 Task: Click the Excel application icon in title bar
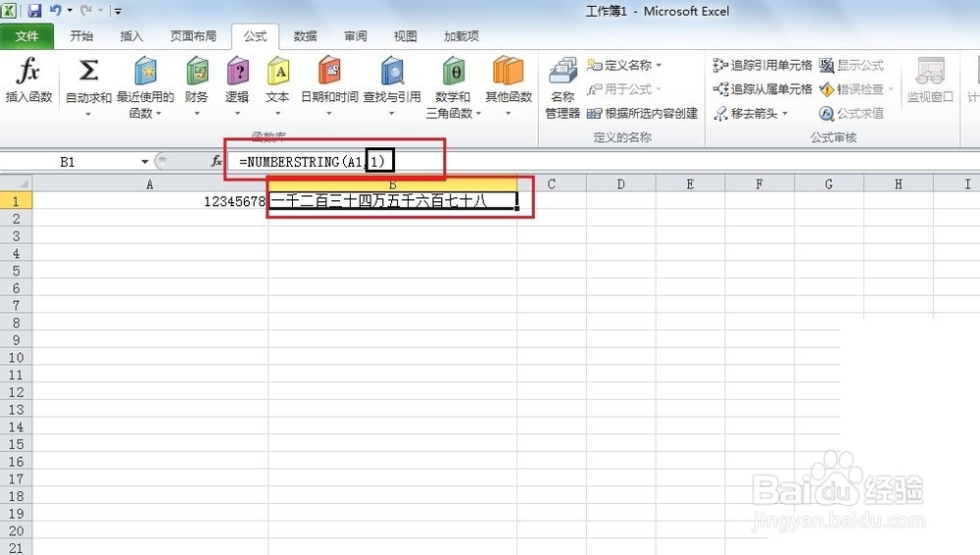click(x=9, y=11)
